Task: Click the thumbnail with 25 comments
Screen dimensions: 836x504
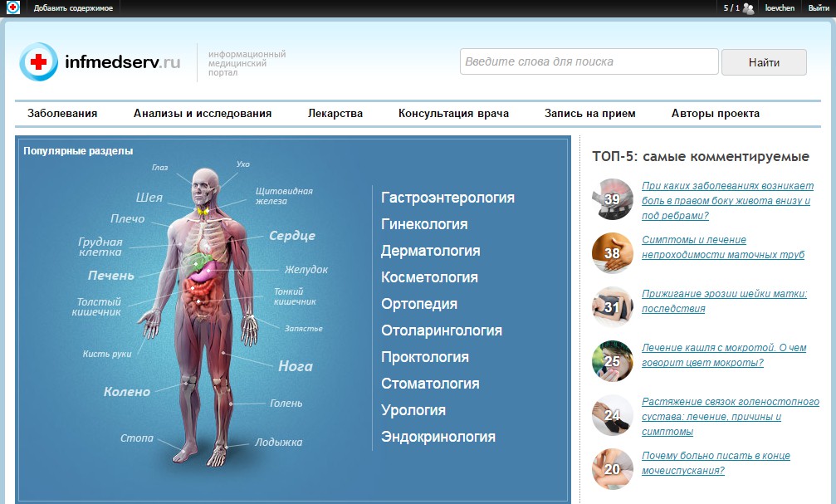Action: coord(612,361)
